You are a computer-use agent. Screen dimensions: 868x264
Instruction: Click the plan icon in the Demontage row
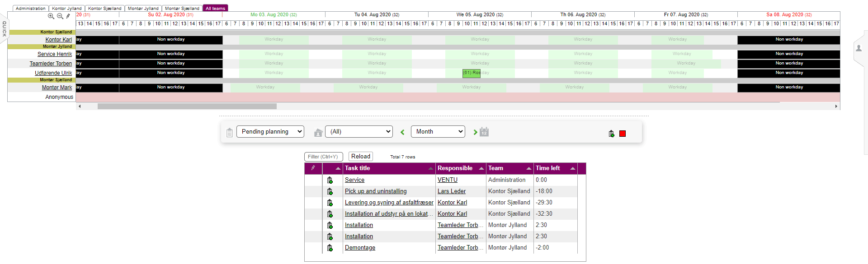[x=330, y=248]
